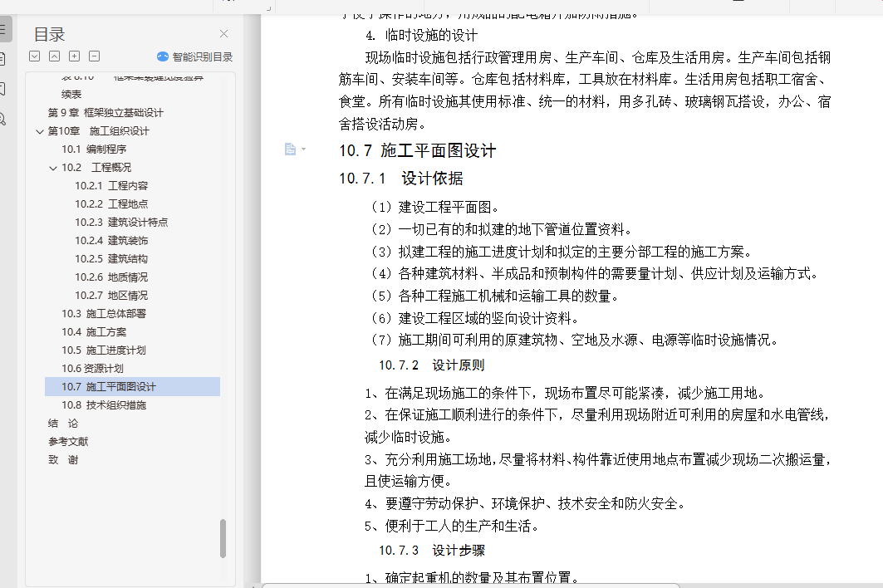The height and width of the screenshot is (588, 883).
Task: Select 10.2.5 建筑结构 outline entry
Action: coord(111,259)
